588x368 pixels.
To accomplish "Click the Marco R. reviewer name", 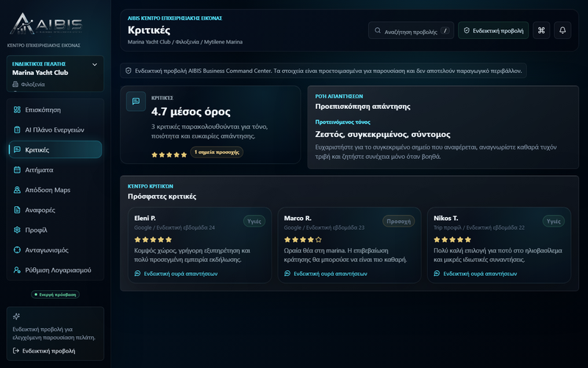I will [298, 218].
